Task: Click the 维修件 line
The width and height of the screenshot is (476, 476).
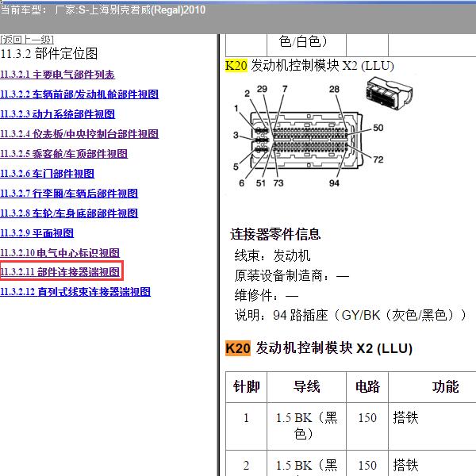Action: [x=267, y=295]
